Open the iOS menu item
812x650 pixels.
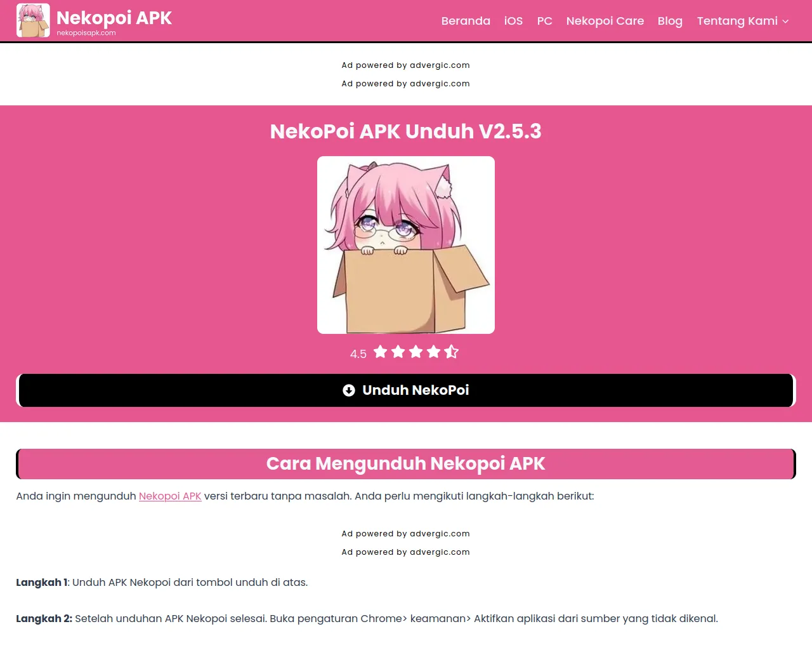click(514, 21)
